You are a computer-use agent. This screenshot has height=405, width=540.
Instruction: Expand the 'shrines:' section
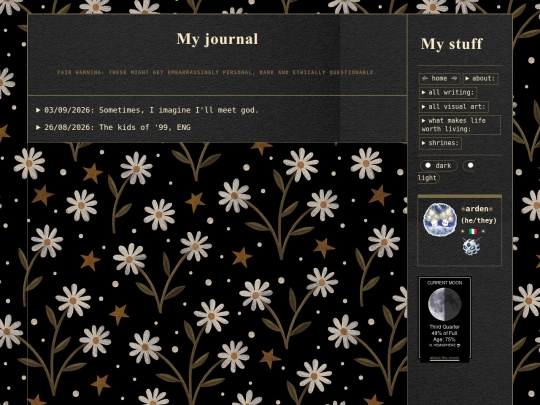(440, 143)
